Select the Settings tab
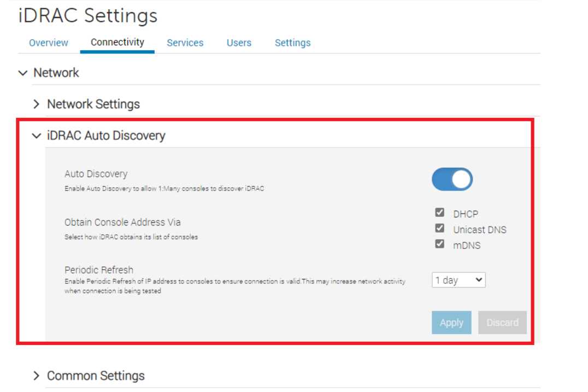The image size is (588, 392). [x=292, y=43]
